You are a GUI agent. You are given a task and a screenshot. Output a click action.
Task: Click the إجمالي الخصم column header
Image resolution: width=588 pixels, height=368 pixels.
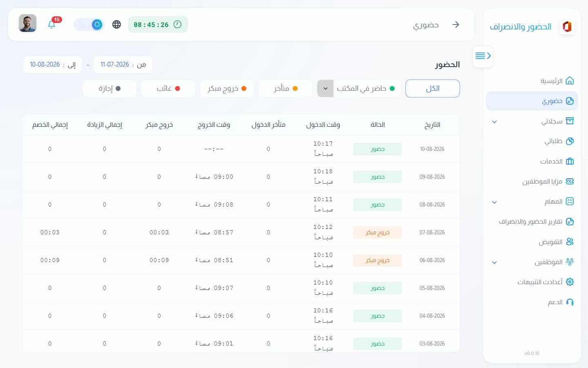click(50, 125)
